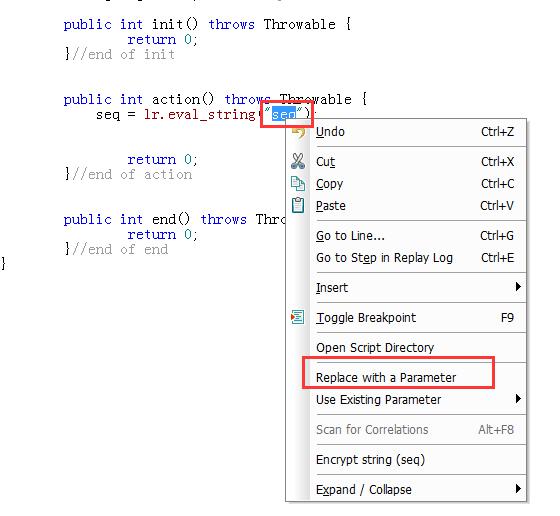This screenshot has height=516, width=560.
Task: Click the scissors Cut icon
Action: tap(298, 161)
